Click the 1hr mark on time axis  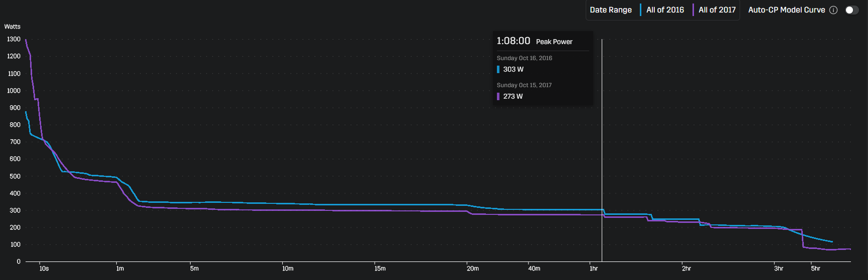[x=594, y=269]
